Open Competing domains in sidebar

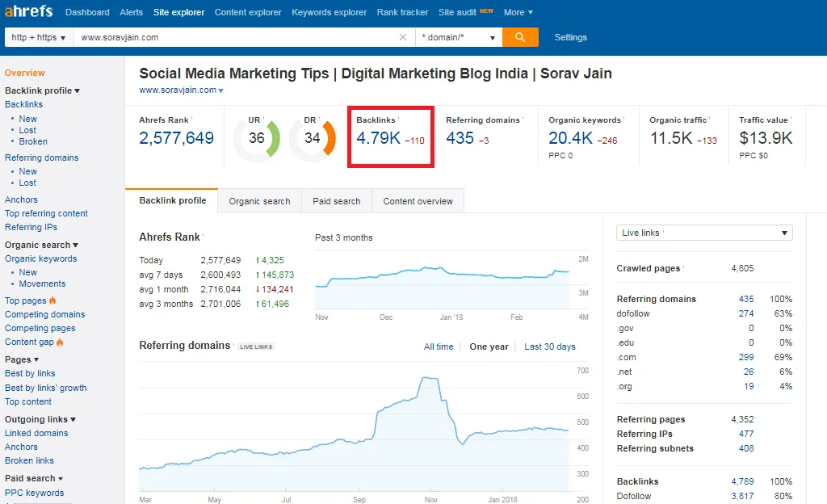45,314
